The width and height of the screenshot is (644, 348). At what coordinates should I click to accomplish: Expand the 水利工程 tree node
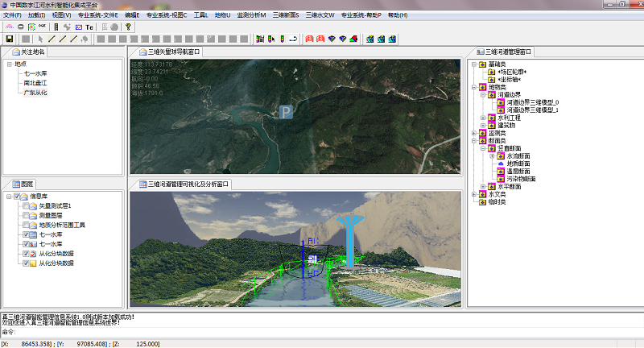[483, 118]
